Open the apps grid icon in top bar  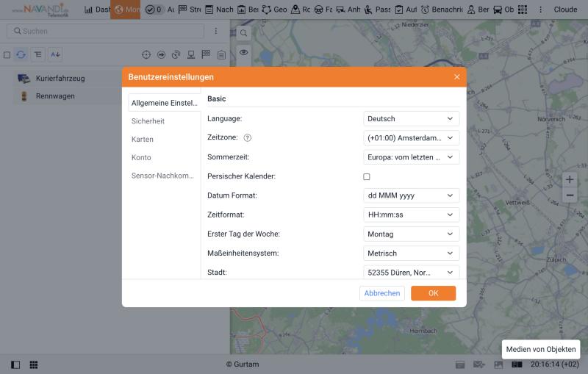click(x=523, y=10)
